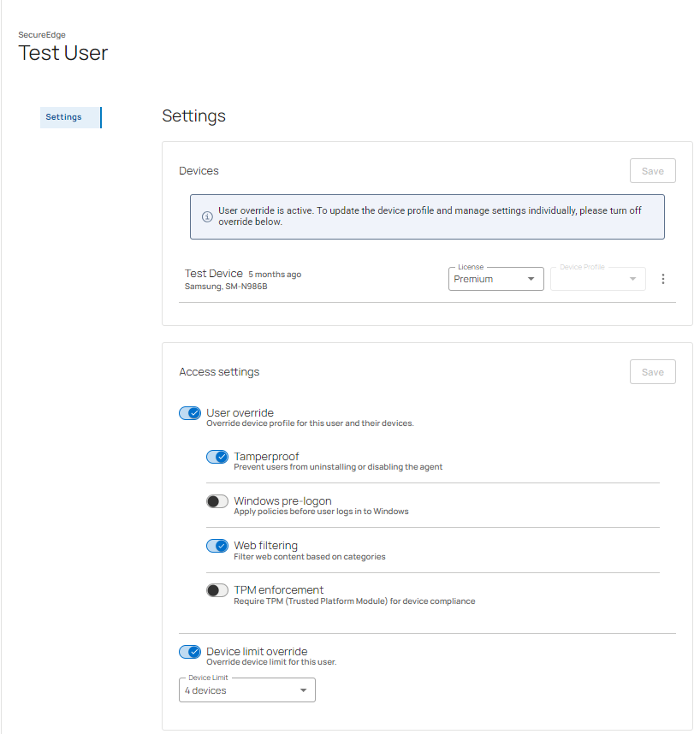Click the info icon in override notice
Viewport: 700px width, 734px height.
click(207, 216)
